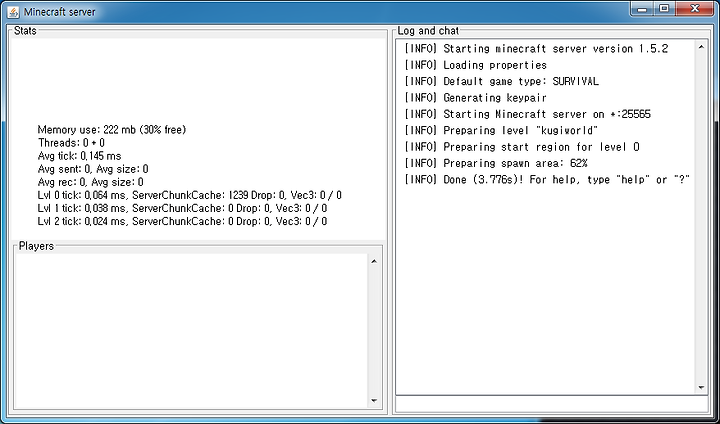Maximize the Minecraft server window

[664, 9]
